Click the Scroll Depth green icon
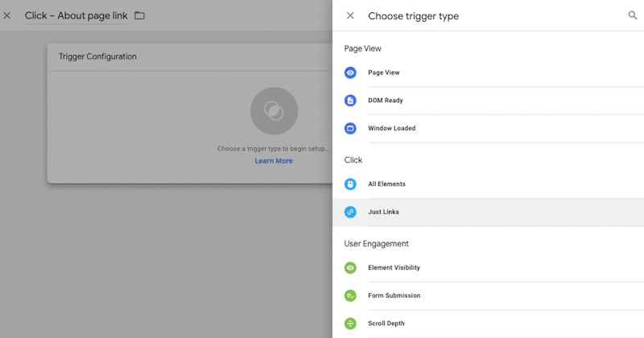The image size is (644, 338). click(x=350, y=324)
